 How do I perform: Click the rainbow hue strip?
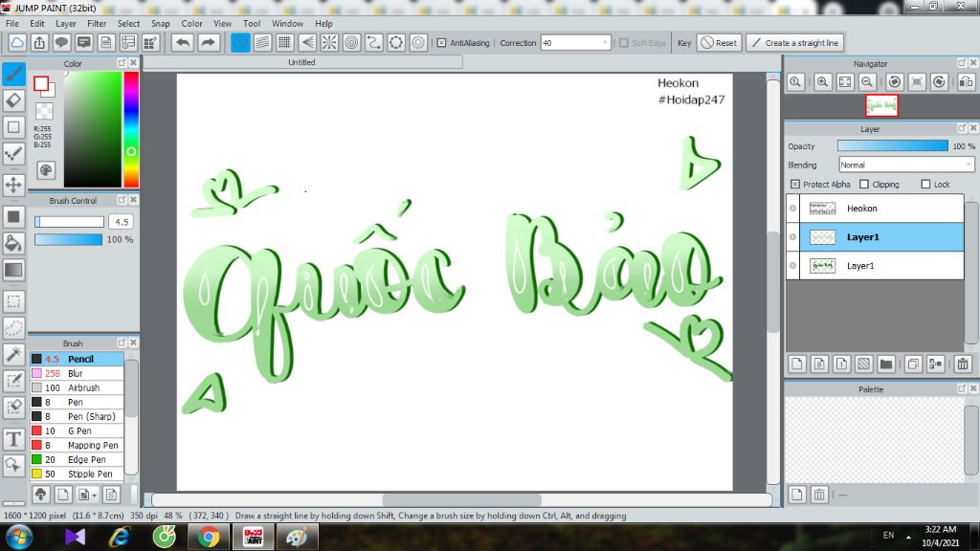point(130,129)
